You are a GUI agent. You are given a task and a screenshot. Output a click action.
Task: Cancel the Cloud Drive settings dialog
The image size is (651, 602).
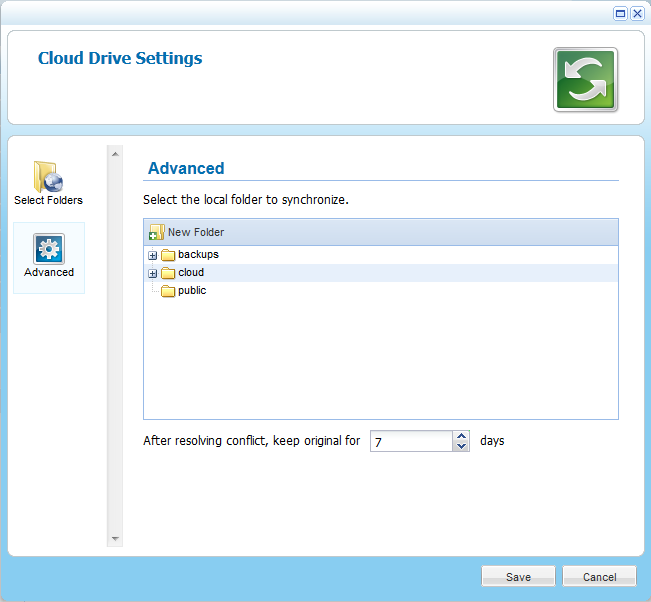599,577
